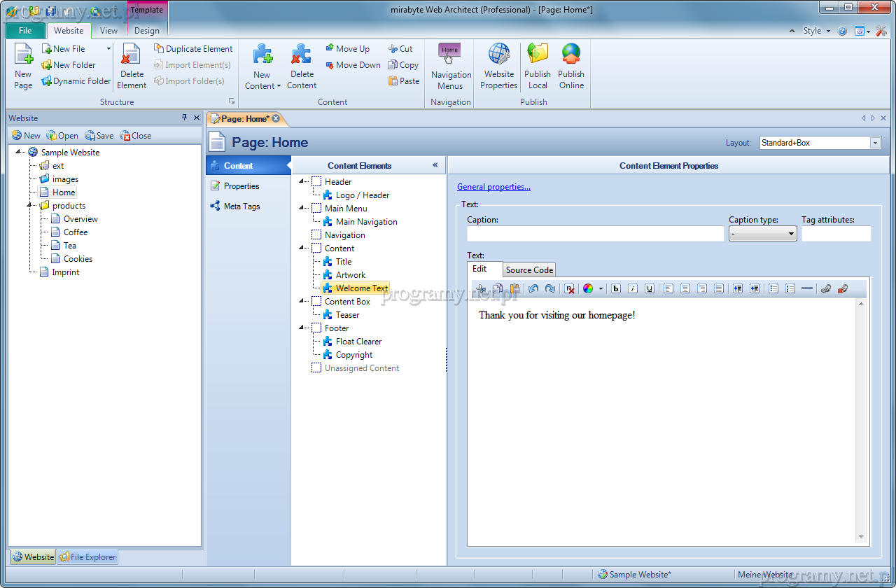Open the Layout dropdown showing Standard+Box
Viewport: 896px width, 588px height.
875,143
